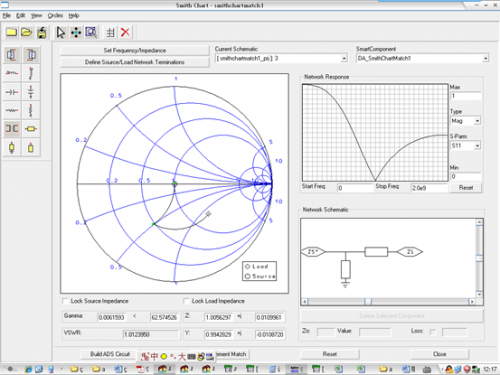Click the Stop Freq input field

coord(429,188)
